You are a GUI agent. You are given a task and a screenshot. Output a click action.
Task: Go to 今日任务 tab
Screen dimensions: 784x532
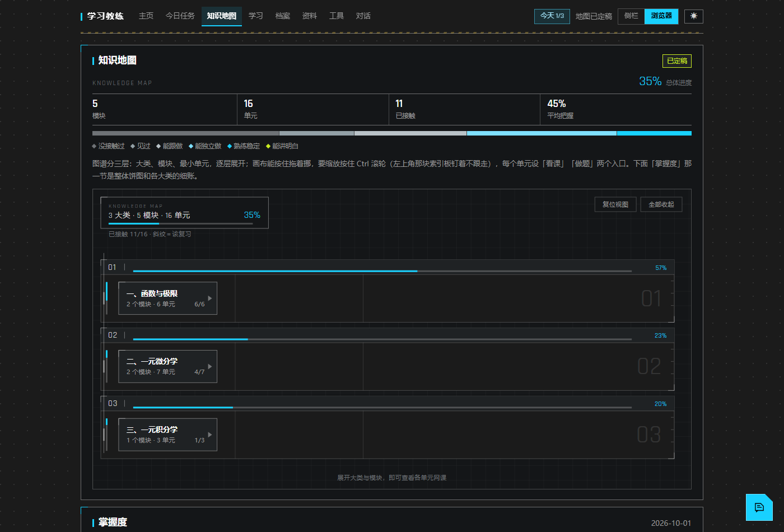coord(180,16)
